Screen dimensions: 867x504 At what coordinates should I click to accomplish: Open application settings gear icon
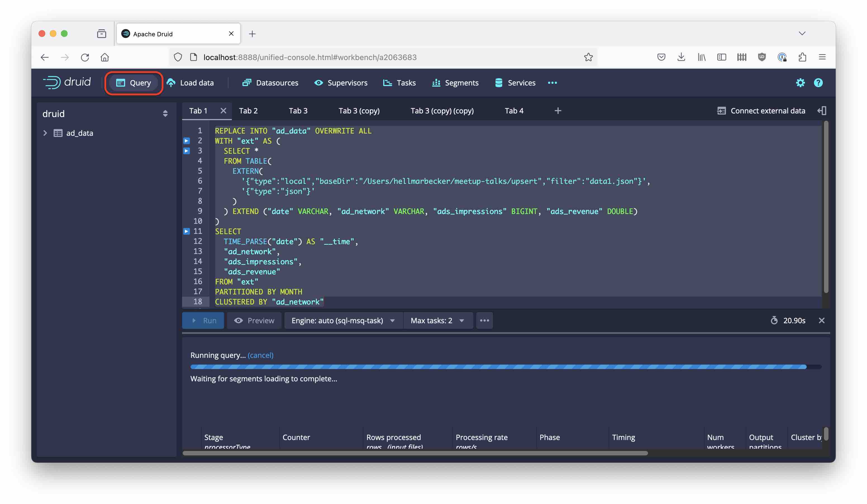click(801, 83)
